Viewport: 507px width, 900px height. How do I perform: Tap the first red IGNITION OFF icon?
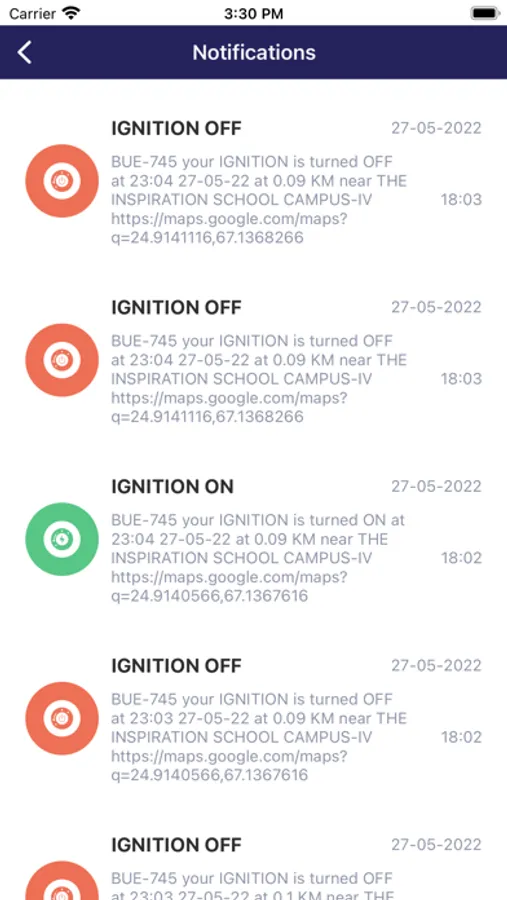[62, 181]
